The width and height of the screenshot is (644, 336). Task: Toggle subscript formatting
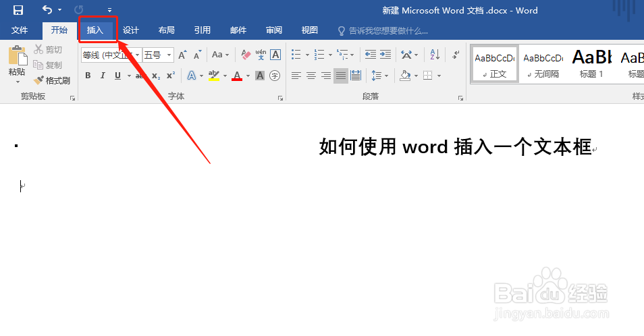(156, 76)
